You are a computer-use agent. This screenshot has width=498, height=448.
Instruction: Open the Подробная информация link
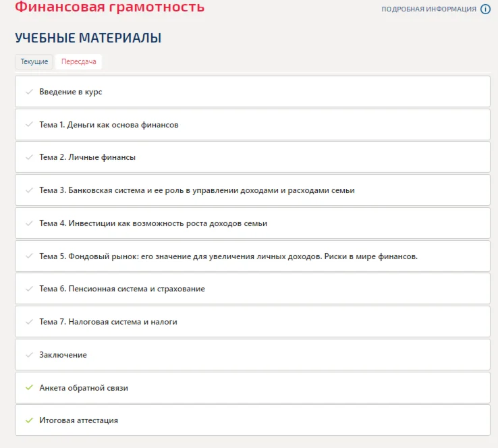point(428,9)
